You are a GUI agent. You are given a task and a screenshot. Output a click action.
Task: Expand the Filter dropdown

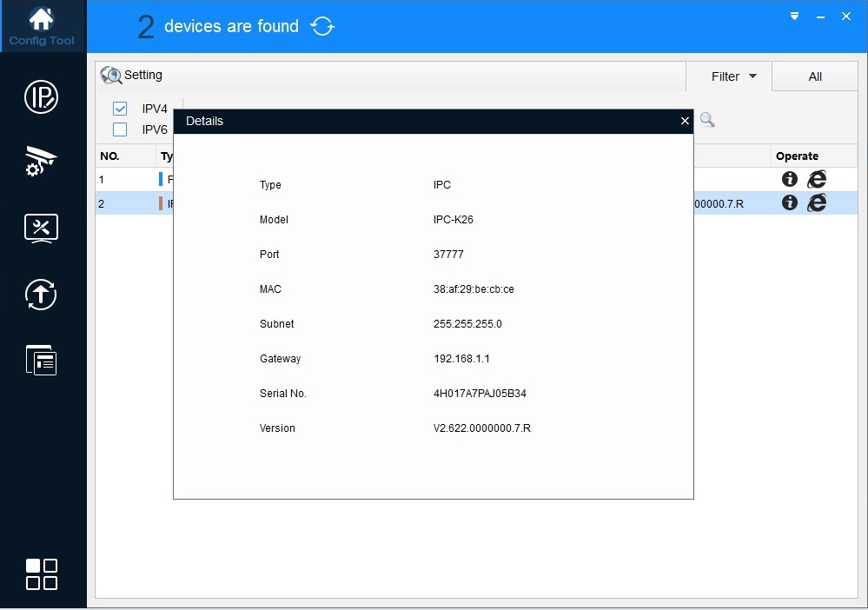click(733, 76)
